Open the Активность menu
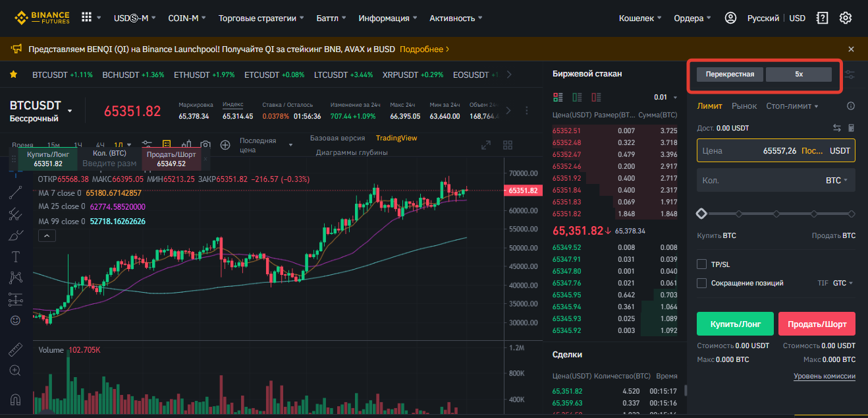This screenshot has width=868, height=418. click(x=456, y=18)
